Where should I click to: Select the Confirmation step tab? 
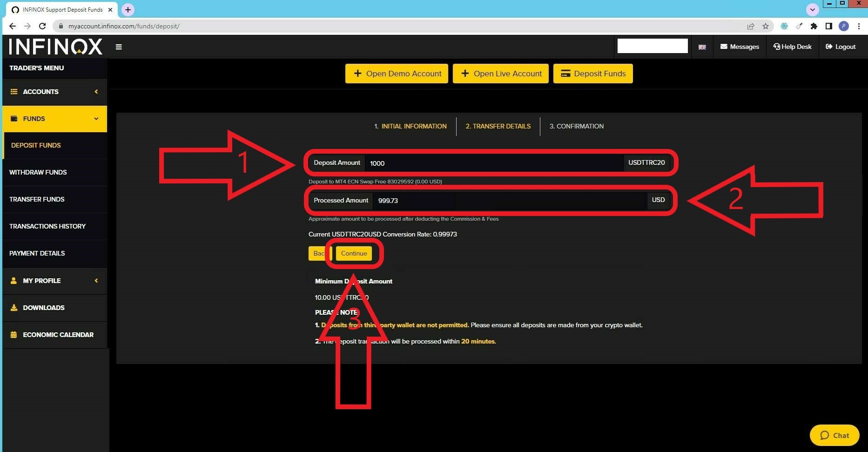point(576,126)
